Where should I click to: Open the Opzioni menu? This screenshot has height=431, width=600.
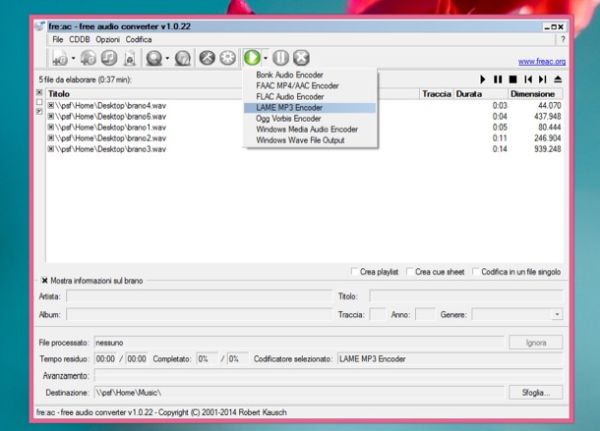click(x=107, y=39)
